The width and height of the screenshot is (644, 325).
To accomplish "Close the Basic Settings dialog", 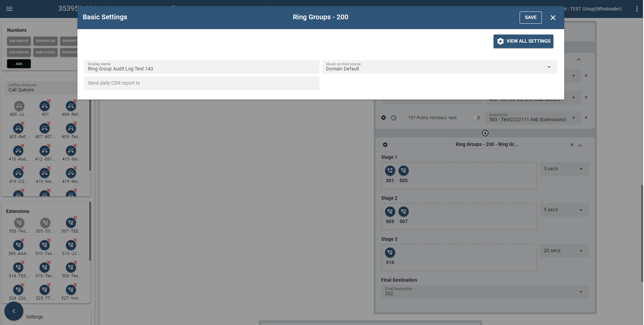I will [x=553, y=18].
